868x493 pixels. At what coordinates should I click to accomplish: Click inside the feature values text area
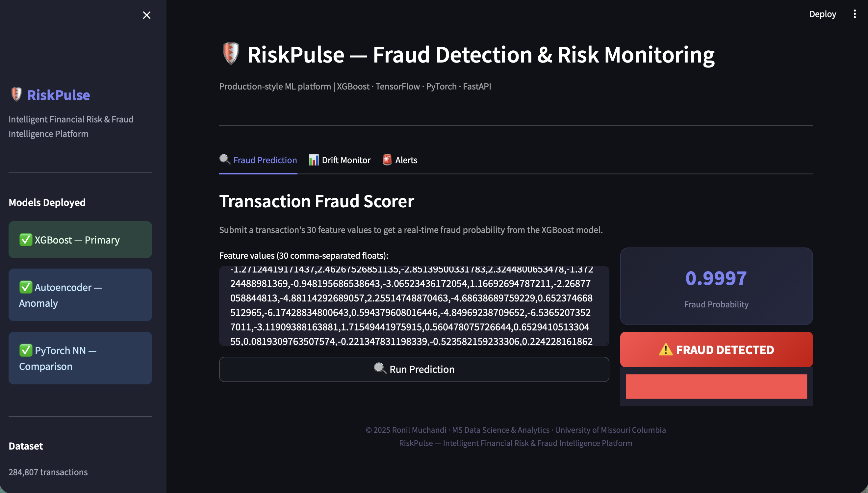[x=414, y=305]
